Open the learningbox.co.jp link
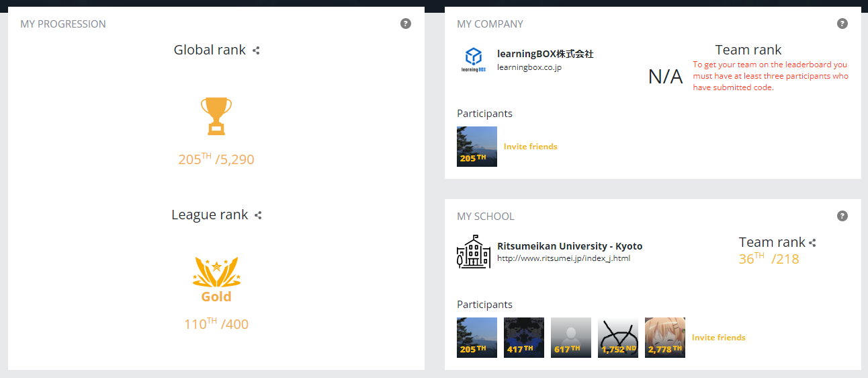This screenshot has width=868, height=378. 529,67
